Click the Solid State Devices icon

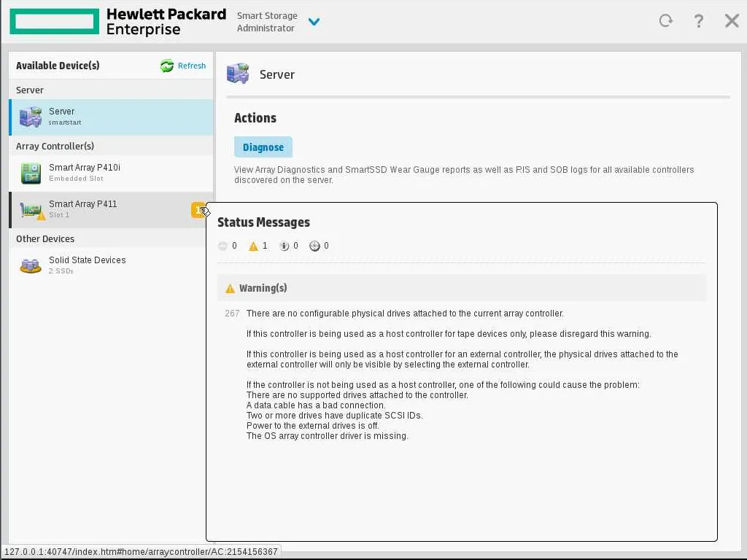tap(31, 265)
